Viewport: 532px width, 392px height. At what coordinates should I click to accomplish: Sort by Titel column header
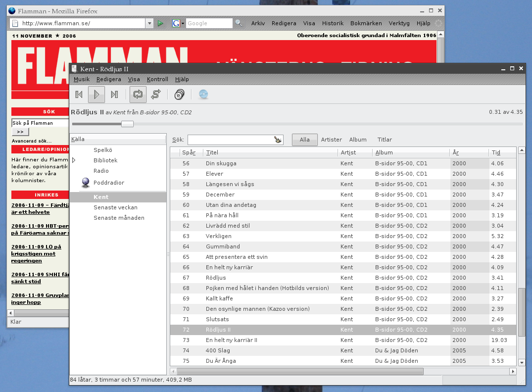[x=270, y=152]
